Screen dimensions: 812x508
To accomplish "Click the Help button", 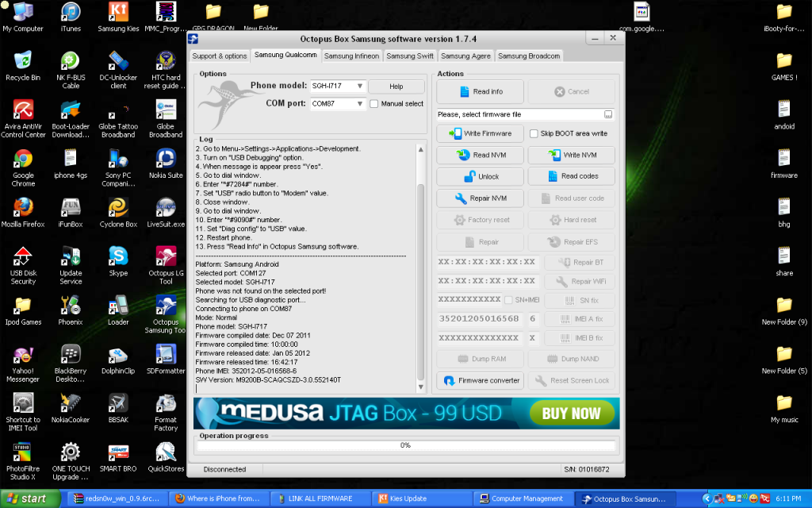I will tap(396, 87).
